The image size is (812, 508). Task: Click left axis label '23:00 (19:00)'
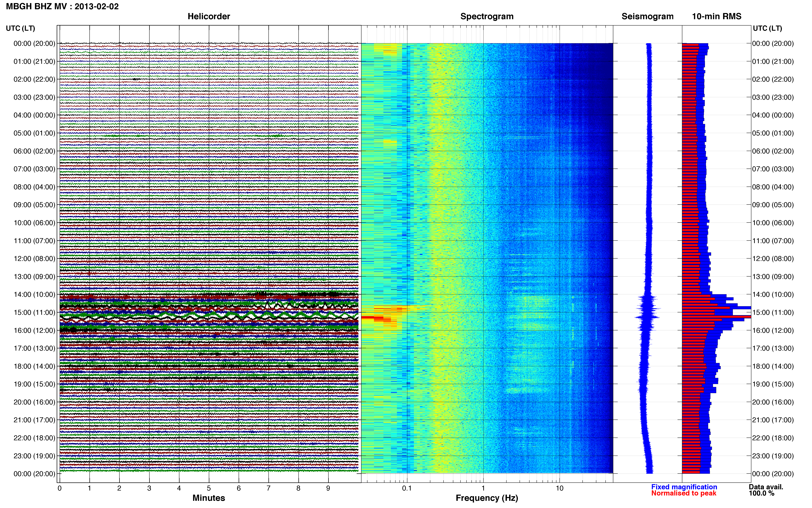[x=34, y=456]
